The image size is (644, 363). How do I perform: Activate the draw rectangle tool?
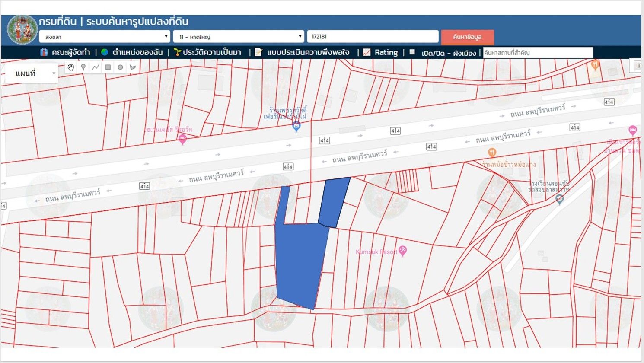coord(108,67)
